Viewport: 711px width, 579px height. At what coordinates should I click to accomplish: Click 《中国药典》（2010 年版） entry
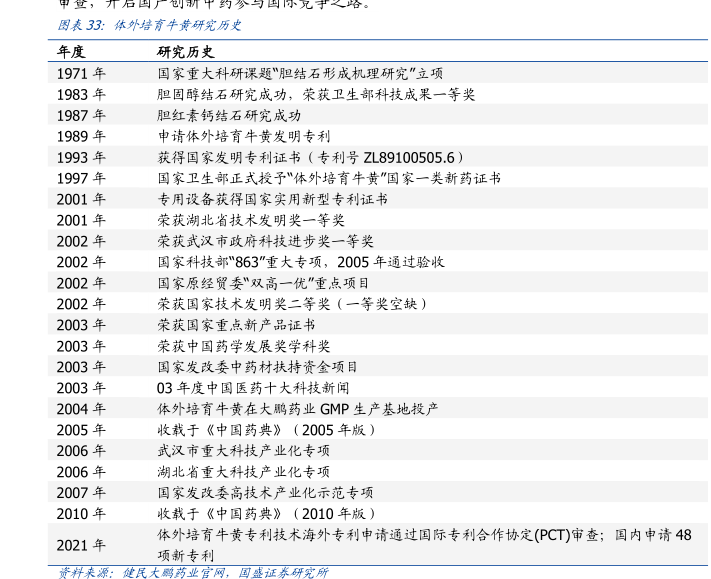[269, 514]
